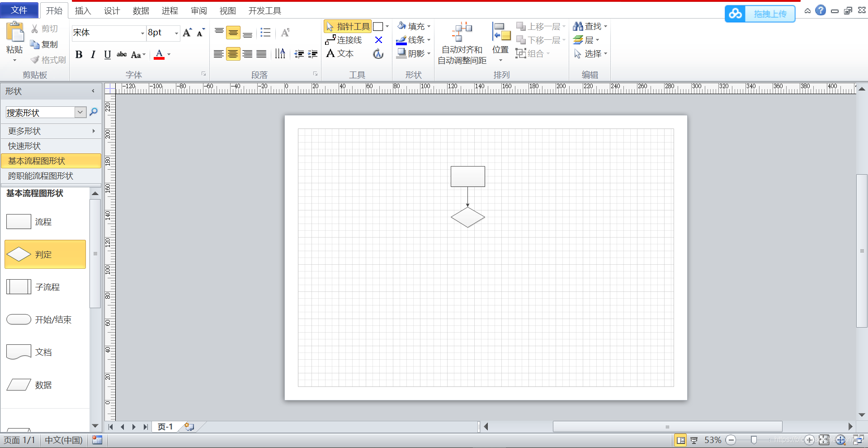Click the Cut (剪切) scissors icon
868x448 pixels.
(x=35, y=29)
